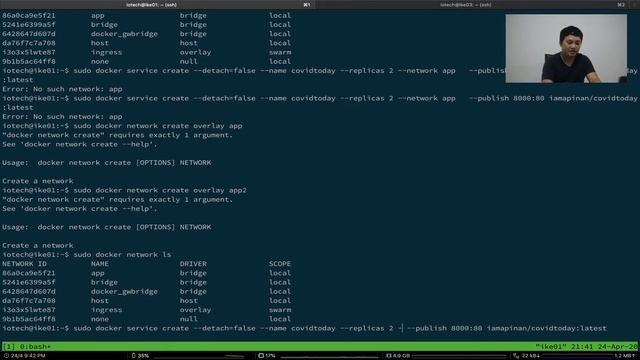Click the webcam video thumbnail
The width and height of the screenshot is (640, 360).
point(566,49)
